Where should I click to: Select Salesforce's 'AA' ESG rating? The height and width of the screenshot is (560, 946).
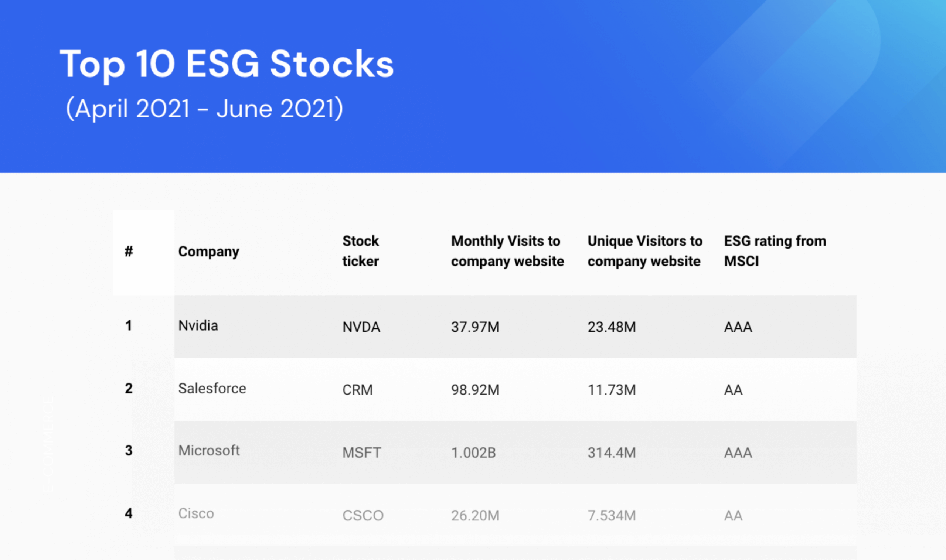pos(733,390)
